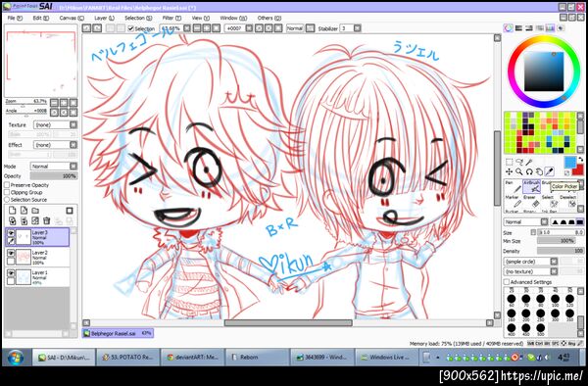Choose the Marker tool
This screenshot has height=386, width=588.
coord(513,201)
